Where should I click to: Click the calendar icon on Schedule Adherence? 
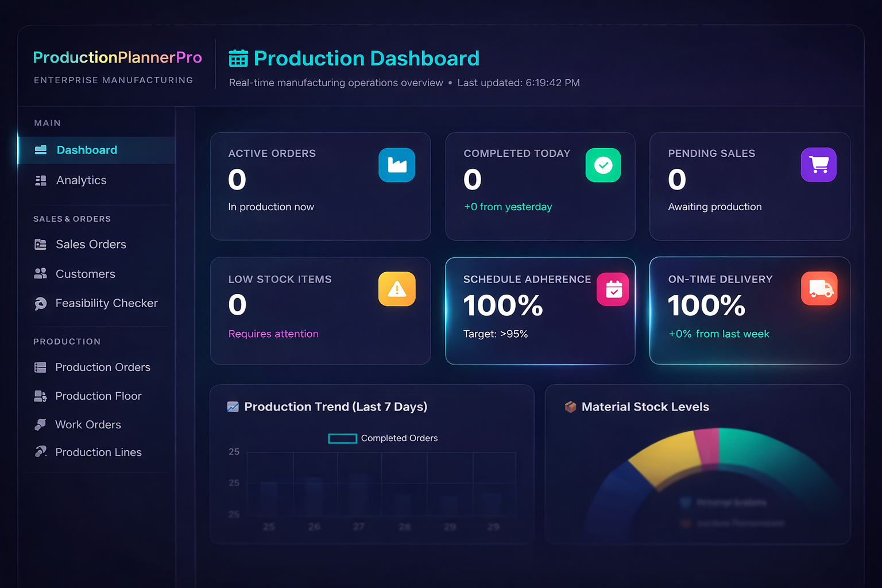pyautogui.click(x=613, y=289)
